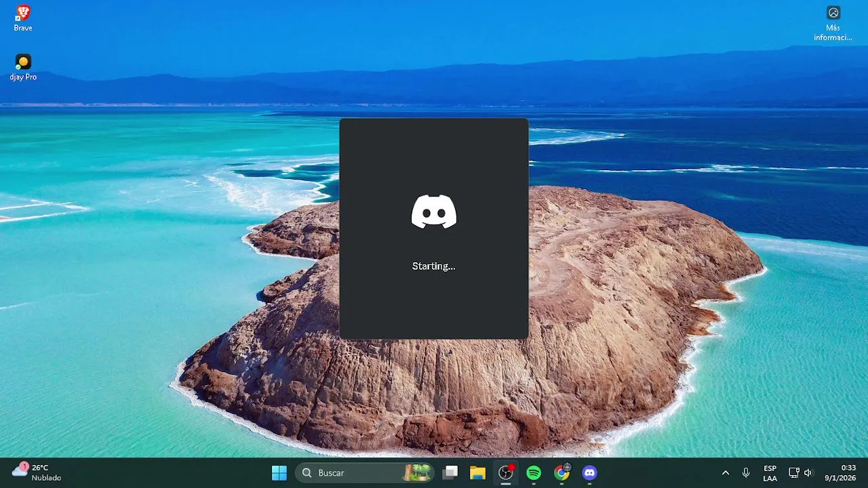This screenshot has width=868, height=488.
Task: Open the Brave desktop shortcut
Action: (x=23, y=18)
